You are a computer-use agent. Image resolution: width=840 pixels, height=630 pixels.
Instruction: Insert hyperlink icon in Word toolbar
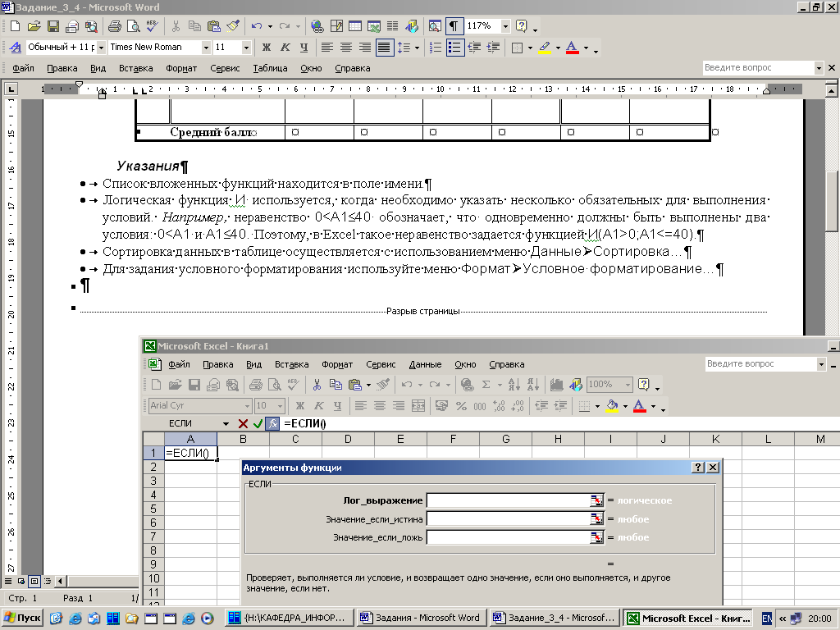tap(317, 25)
